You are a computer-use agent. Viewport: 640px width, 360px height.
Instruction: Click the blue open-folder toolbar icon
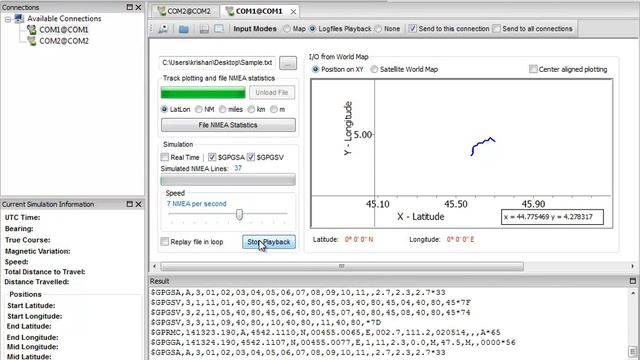click(x=184, y=29)
